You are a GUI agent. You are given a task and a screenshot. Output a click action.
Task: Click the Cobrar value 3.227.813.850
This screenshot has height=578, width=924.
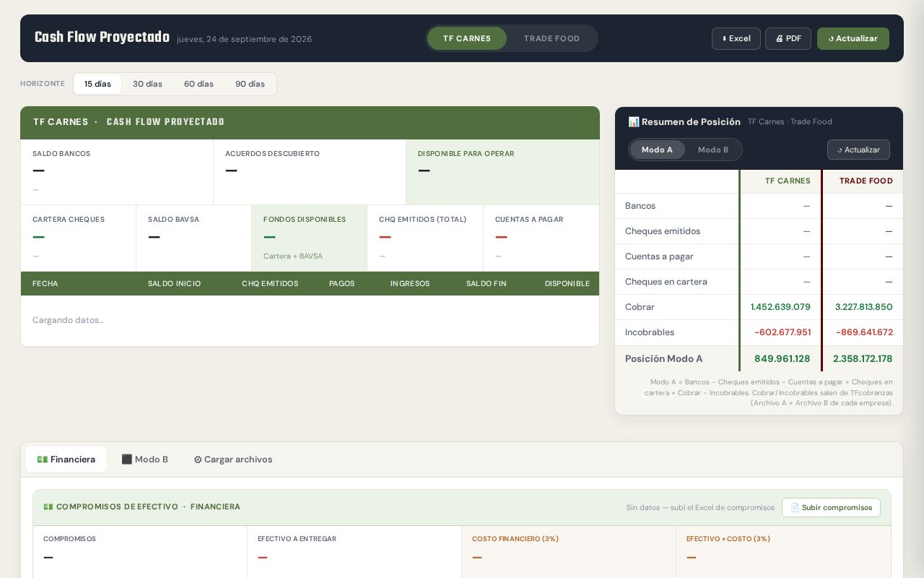click(863, 307)
